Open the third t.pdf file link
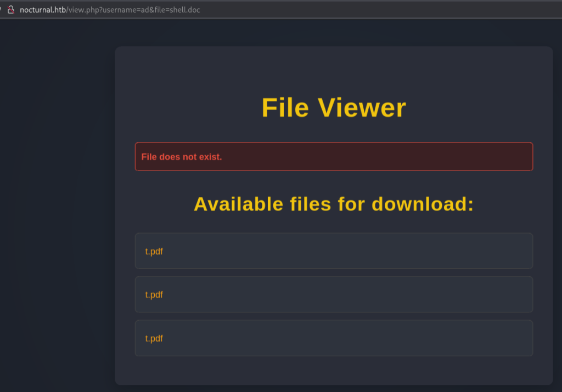The height and width of the screenshot is (392, 562). 154,339
